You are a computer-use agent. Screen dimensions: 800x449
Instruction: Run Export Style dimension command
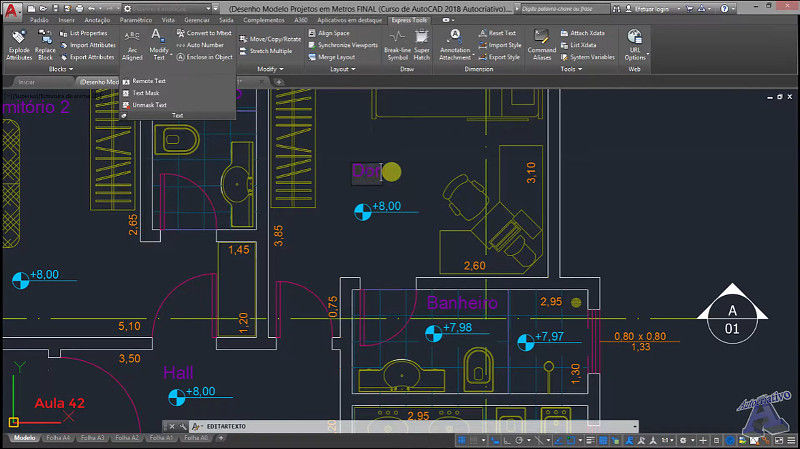click(499, 57)
